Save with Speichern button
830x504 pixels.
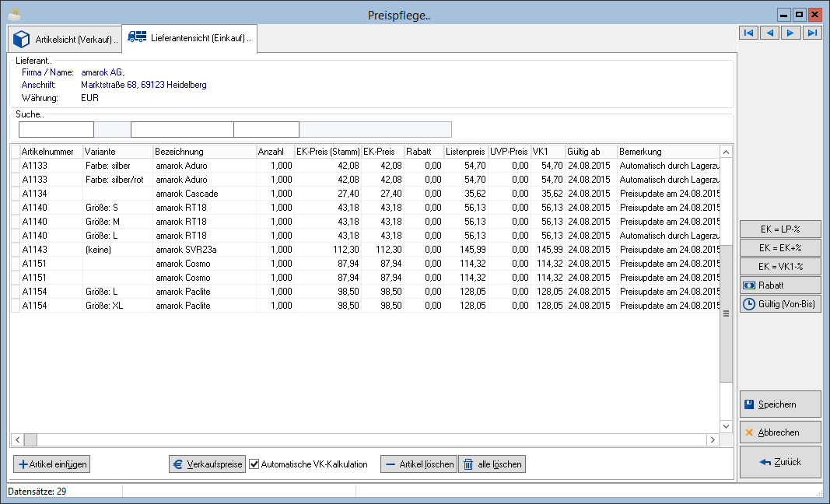780,404
